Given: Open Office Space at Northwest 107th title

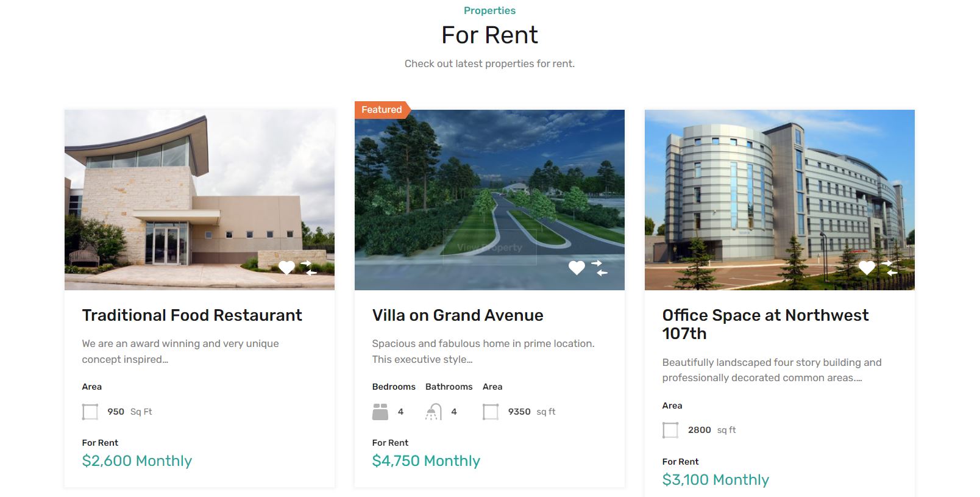Looking at the screenshot, I should (765, 324).
